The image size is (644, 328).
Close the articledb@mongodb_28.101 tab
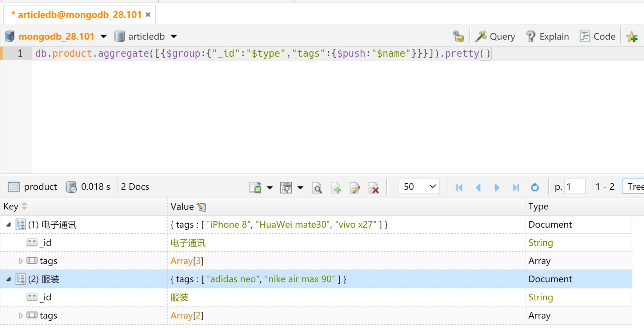coord(148,15)
